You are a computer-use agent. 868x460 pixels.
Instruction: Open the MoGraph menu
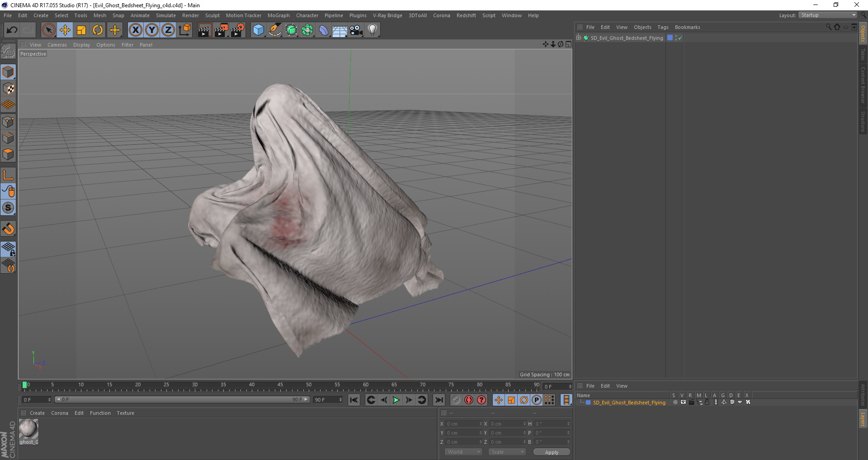278,15
